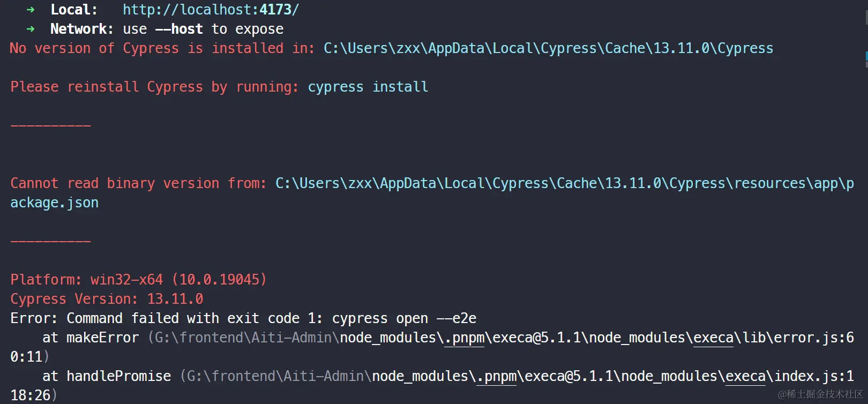Click the green arrow beside Network
This screenshot has height=404, width=868.
31,29
